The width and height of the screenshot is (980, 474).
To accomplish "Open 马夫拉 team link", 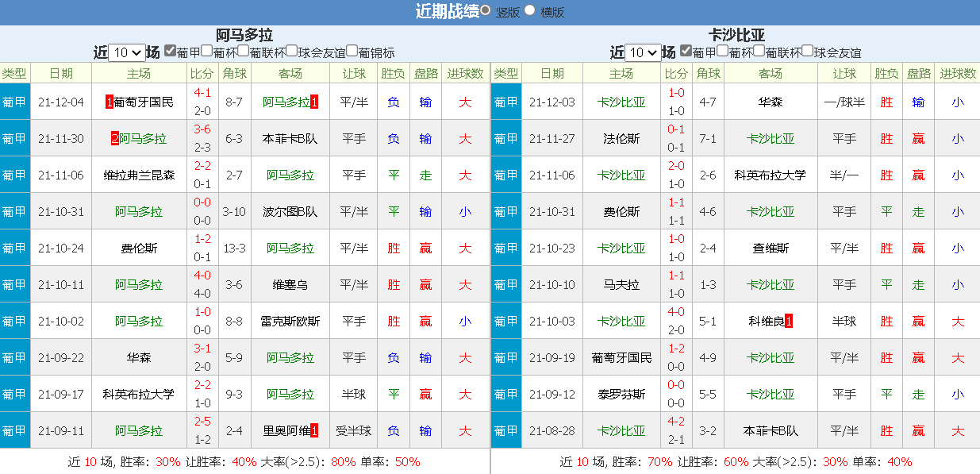I will (621, 285).
